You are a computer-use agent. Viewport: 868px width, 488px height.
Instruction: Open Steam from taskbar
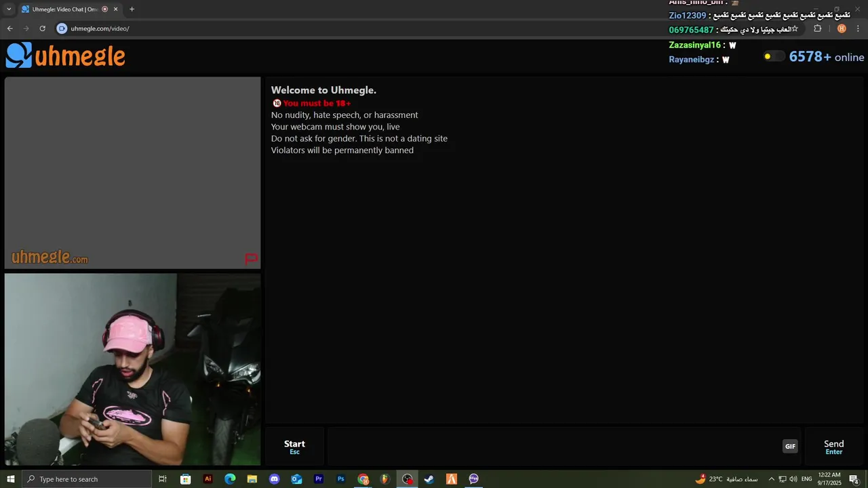429,479
